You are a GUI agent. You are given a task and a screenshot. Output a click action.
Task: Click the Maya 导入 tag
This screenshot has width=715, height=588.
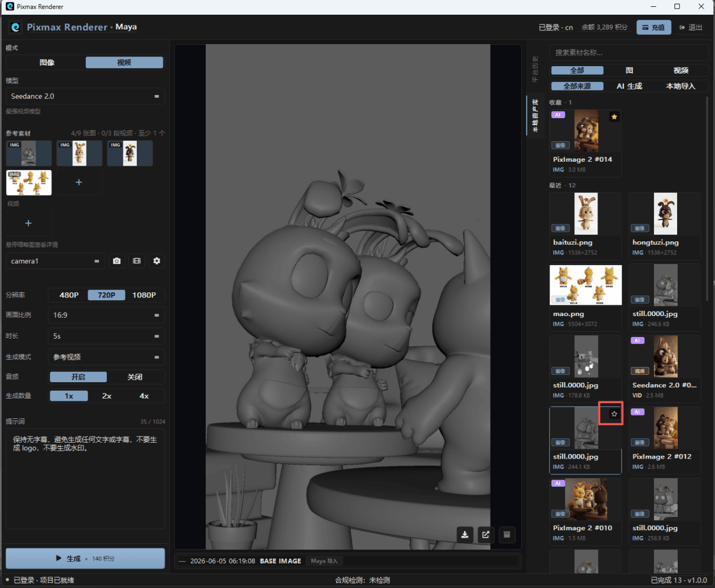point(324,561)
